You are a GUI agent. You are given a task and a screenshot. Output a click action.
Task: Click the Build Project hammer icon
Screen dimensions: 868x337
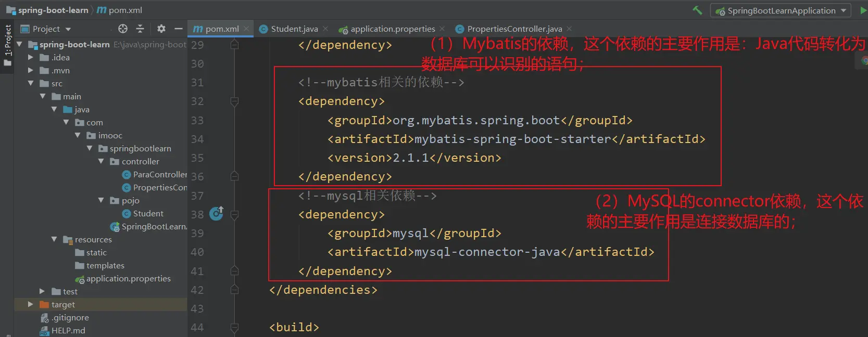(697, 10)
